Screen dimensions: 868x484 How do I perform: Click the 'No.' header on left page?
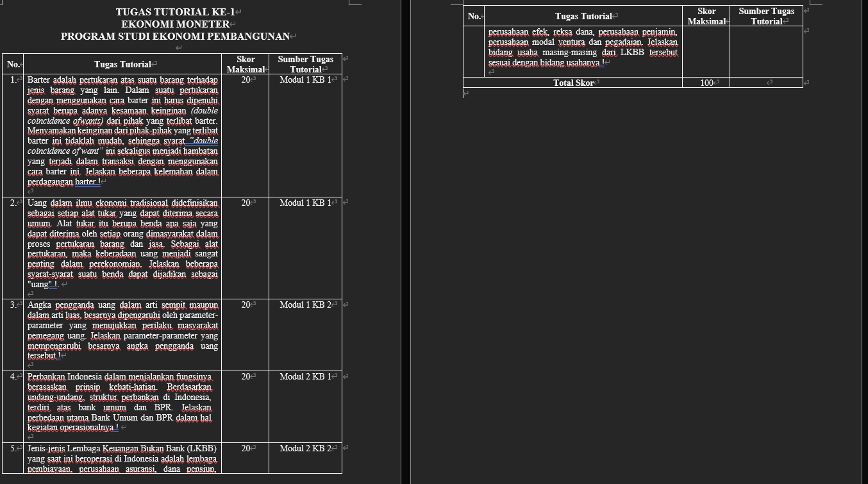[x=13, y=64]
